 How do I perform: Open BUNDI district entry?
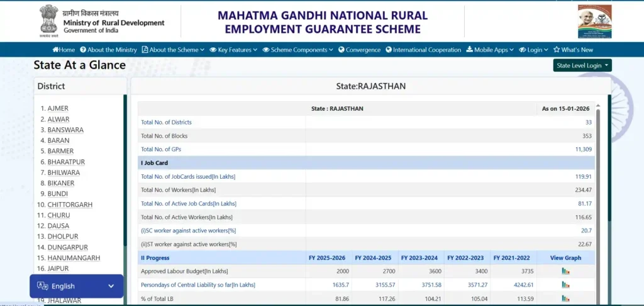point(57,194)
